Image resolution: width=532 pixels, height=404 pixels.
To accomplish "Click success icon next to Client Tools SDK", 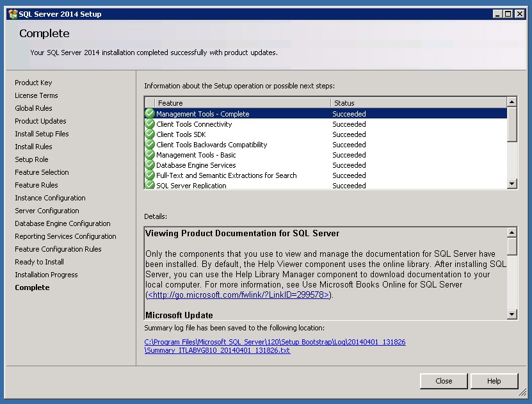I will tap(150, 134).
